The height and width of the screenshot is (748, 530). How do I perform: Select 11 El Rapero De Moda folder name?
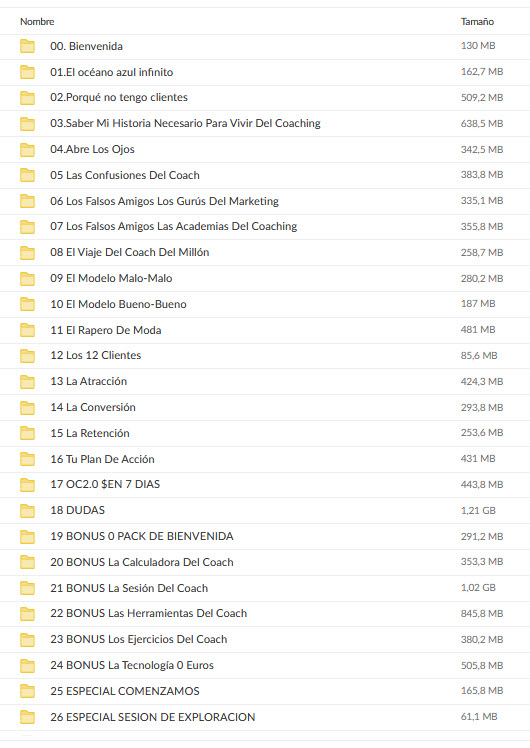(x=105, y=330)
